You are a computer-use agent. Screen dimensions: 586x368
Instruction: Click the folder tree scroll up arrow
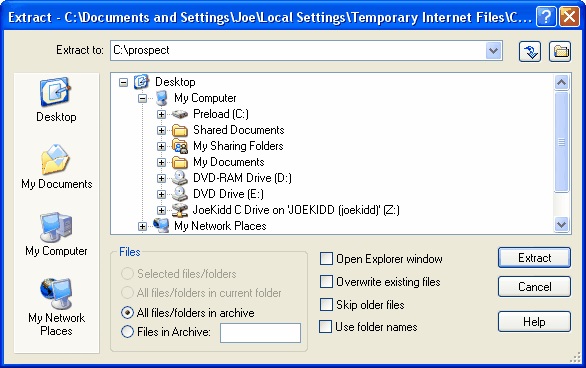click(561, 82)
